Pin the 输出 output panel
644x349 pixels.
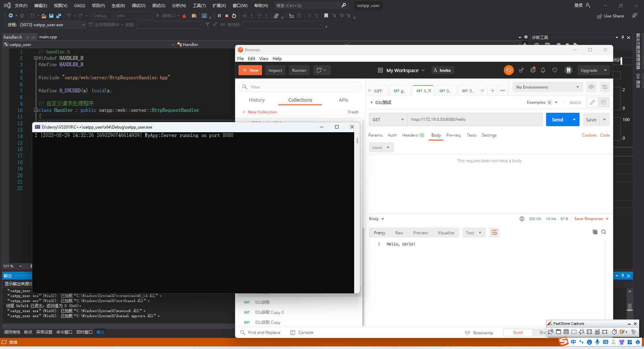click(x=623, y=276)
